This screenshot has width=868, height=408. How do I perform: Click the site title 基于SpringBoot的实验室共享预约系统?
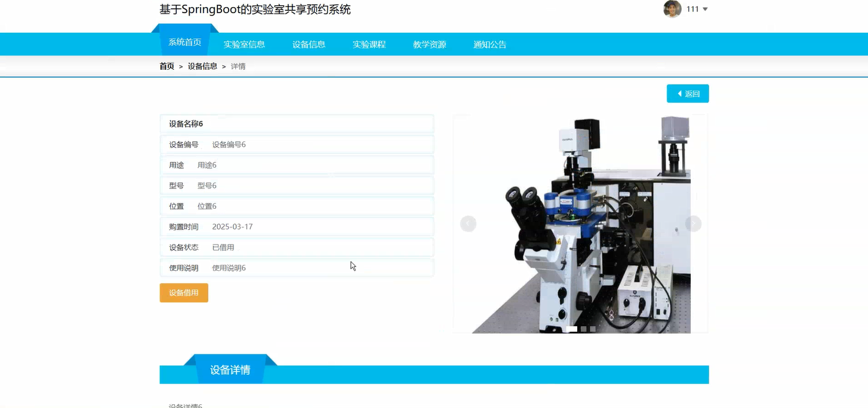[x=255, y=10]
